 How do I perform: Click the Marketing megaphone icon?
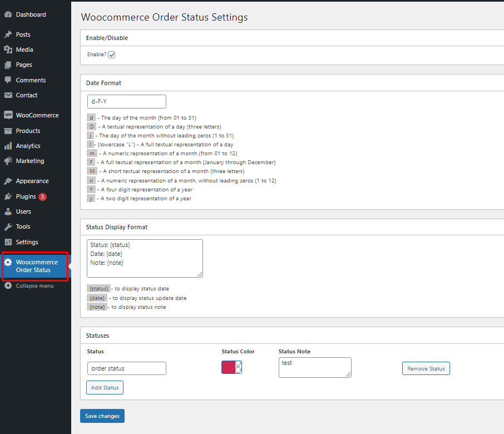tap(8, 161)
